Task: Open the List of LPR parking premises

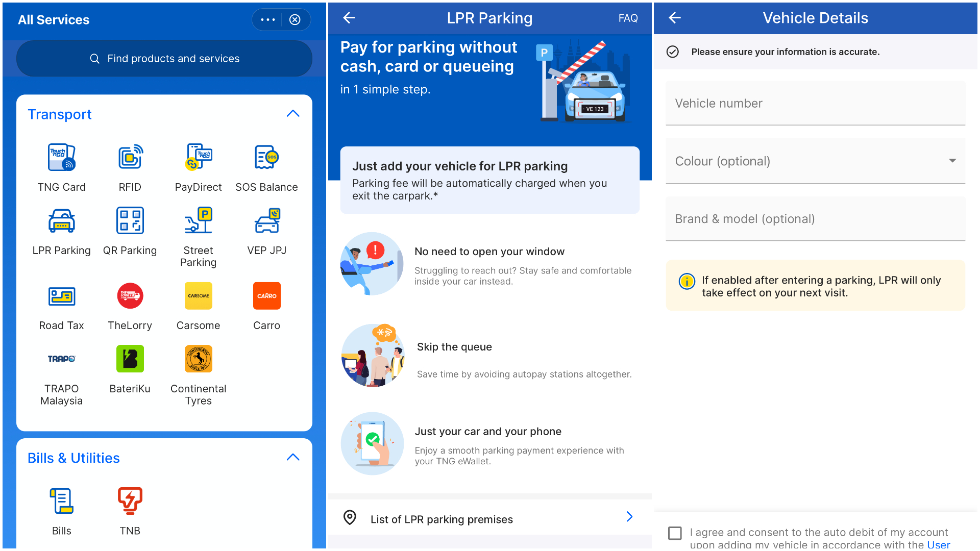Action: (489, 519)
